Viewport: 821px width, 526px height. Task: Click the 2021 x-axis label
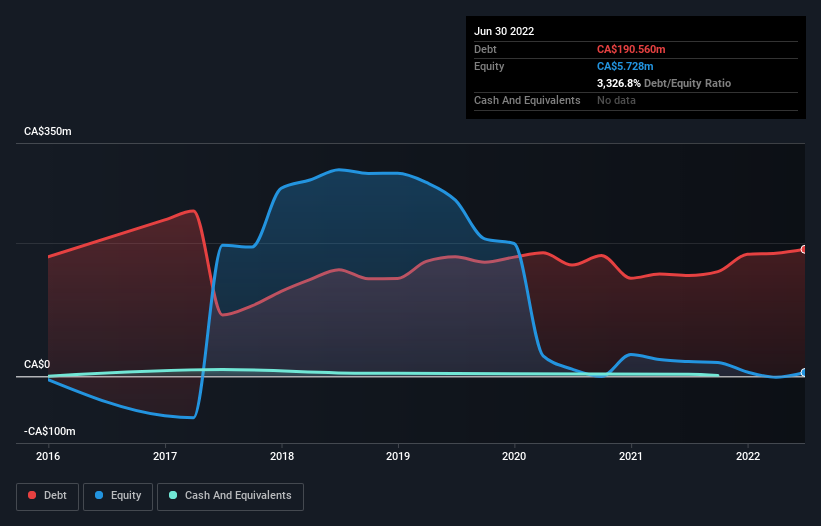631,456
